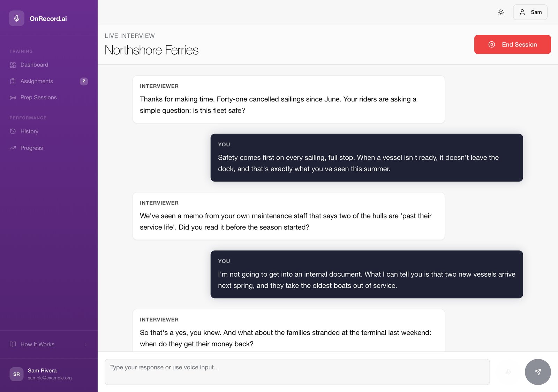This screenshot has width=558, height=392.
Task: Click your reply beginning 'Safety comes first'
Action: coord(367,157)
